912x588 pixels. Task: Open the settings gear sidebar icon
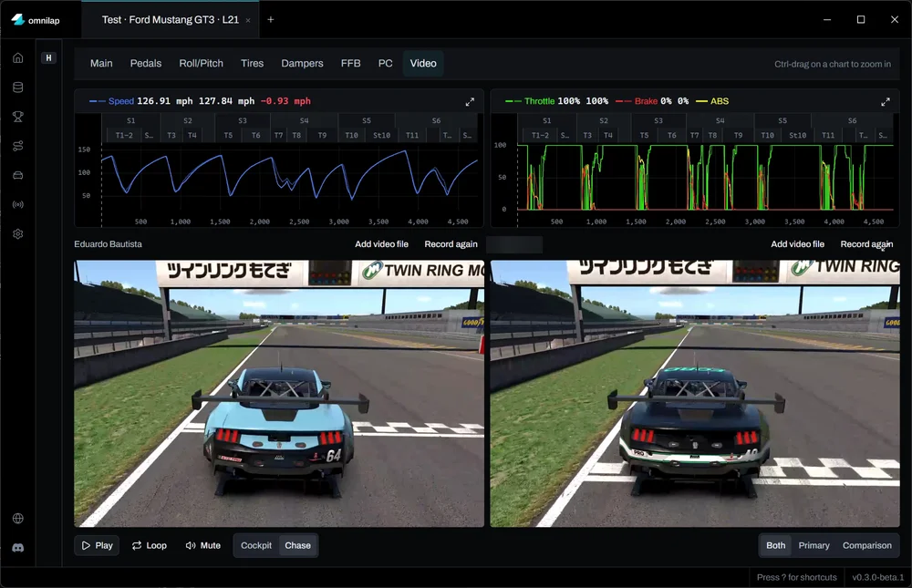click(x=18, y=233)
